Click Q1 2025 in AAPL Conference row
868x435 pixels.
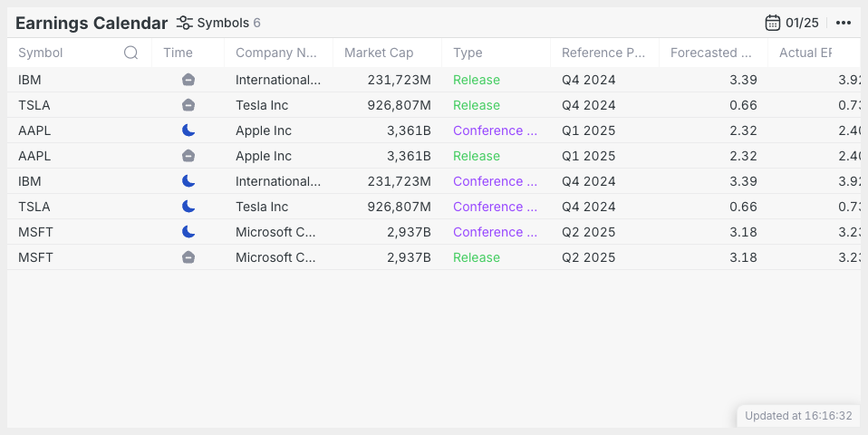[588, 130]
